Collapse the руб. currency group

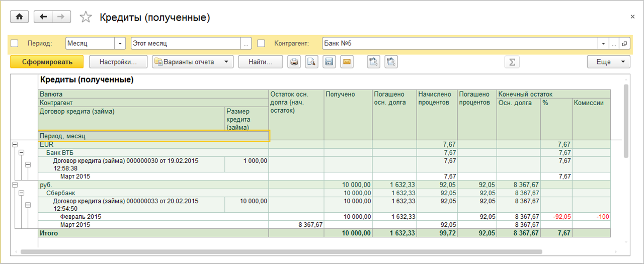tap(14, 185)
